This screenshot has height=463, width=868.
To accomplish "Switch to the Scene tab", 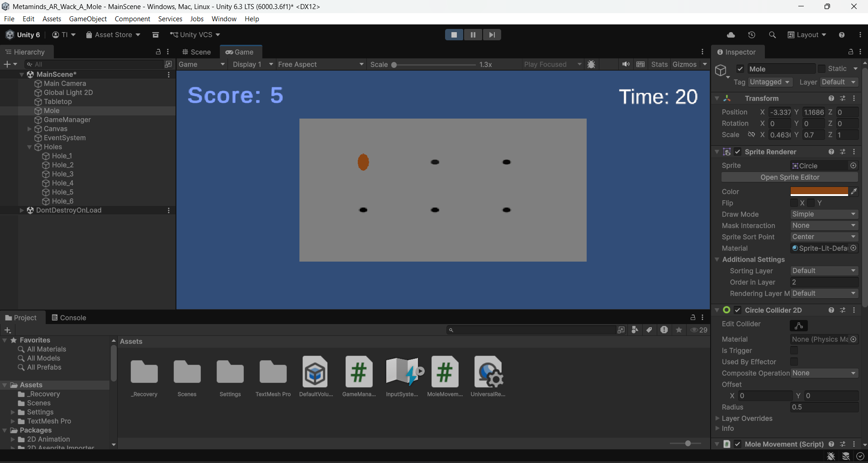I will click(196, 52).
